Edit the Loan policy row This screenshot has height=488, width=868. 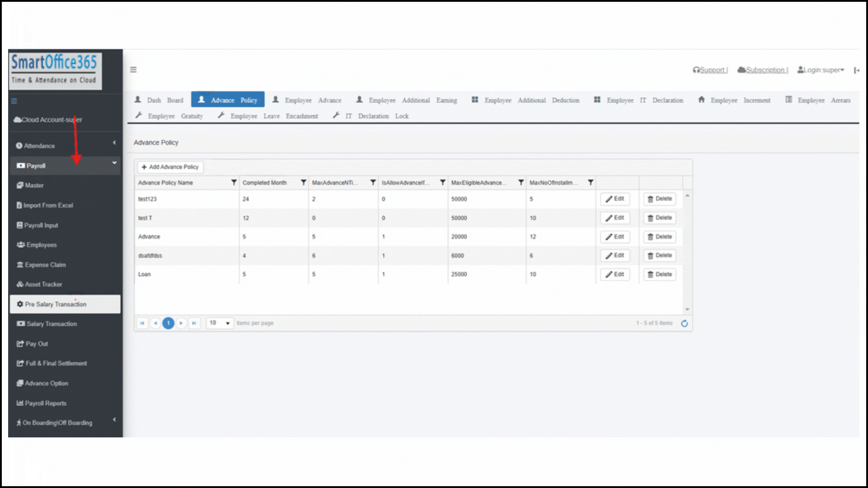615,274
